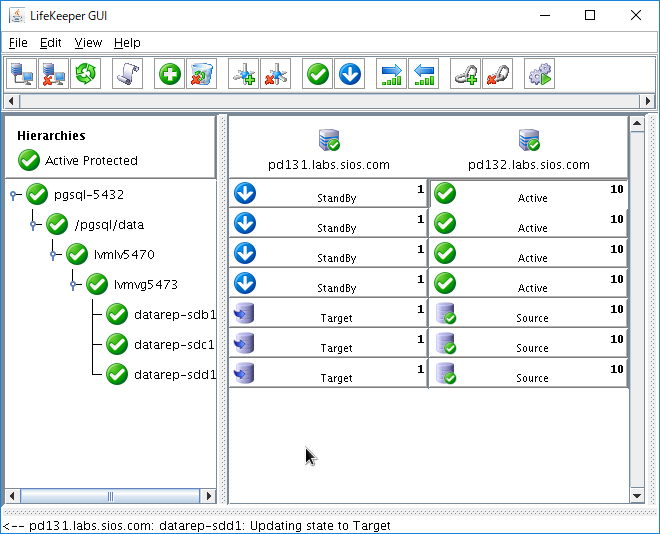Click the hierarchy panel scroll left arrow
Viewport: 660px width, 534px height.
(x=12, y=496)
